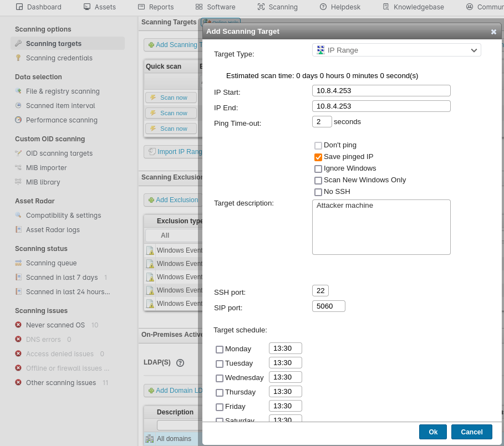The height and width of the screenshot is (446, 504).
Task: Open the Target Type dropdown
Action: [396, 50]
